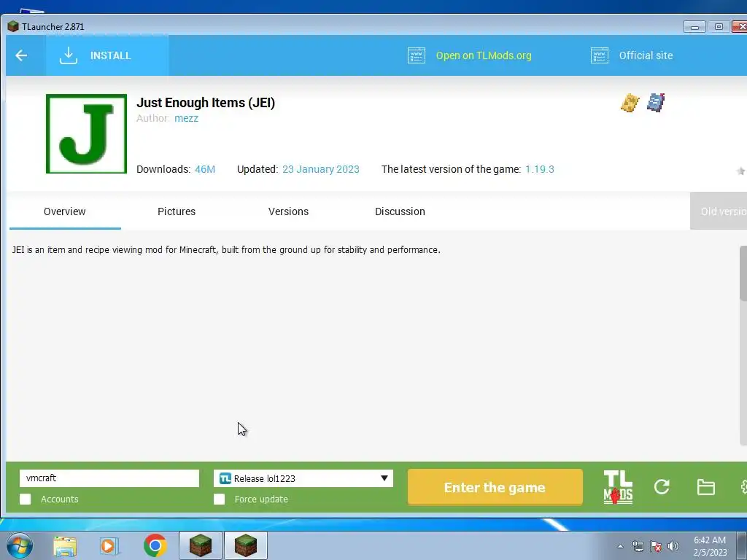Viewport: 747px width, 560px height.
Task: Click the blue book category icon
Action: [656, 102]
